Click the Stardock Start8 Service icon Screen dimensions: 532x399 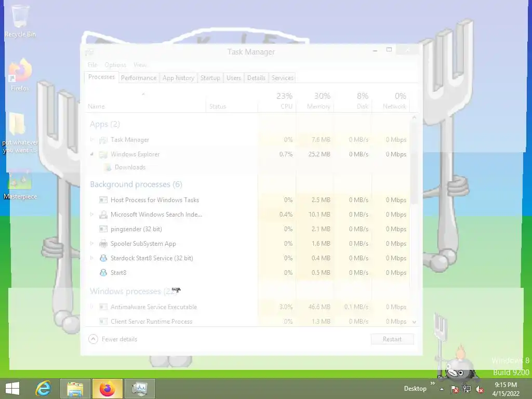103,258
